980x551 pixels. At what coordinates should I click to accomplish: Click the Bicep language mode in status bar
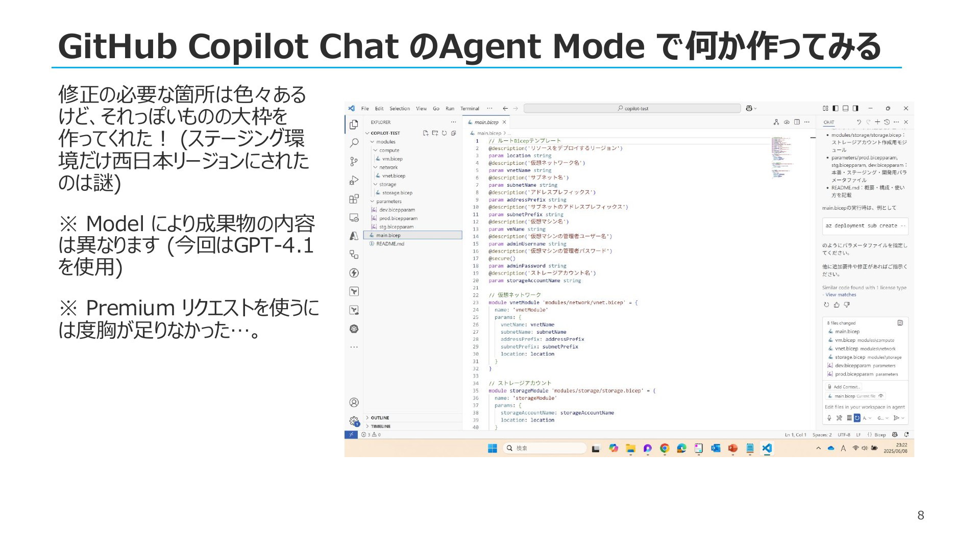880,435
